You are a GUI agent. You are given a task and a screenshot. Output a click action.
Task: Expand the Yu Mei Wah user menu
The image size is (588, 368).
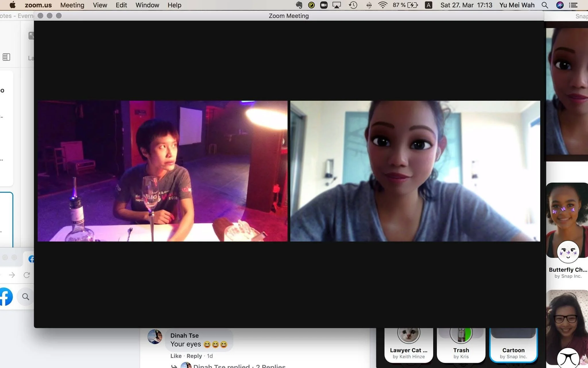(x=517, y=5)
